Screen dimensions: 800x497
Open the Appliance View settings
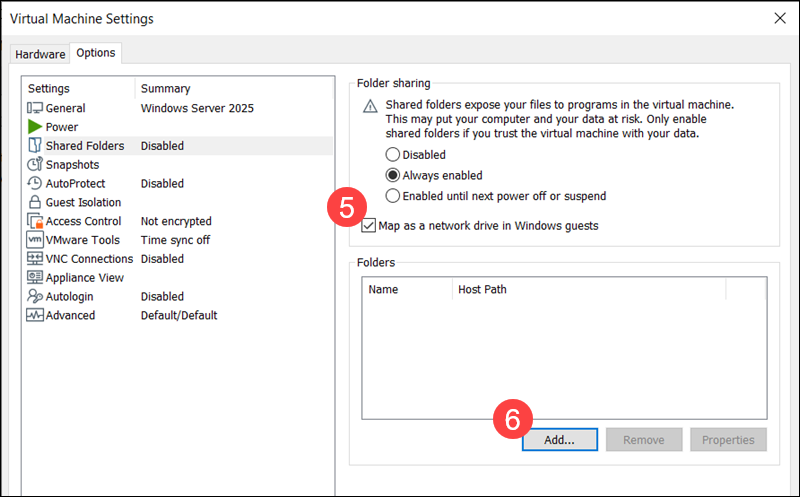click(x=84, y=278)
